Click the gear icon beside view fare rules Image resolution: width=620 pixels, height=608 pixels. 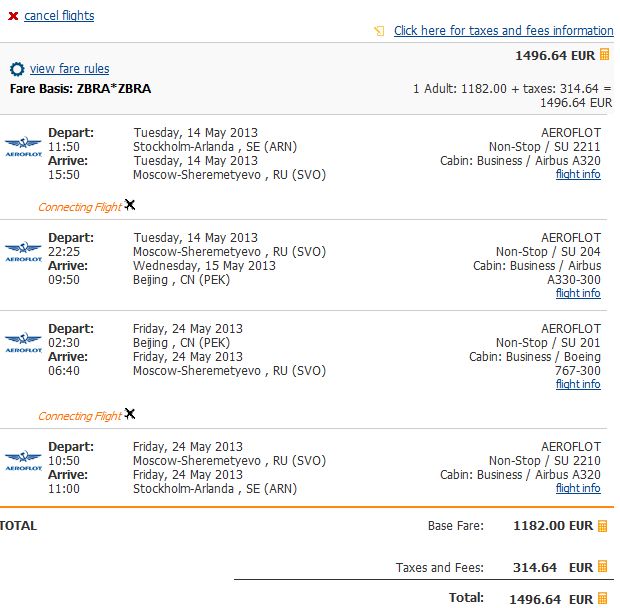pyautogui.click(x=17, y=69)
